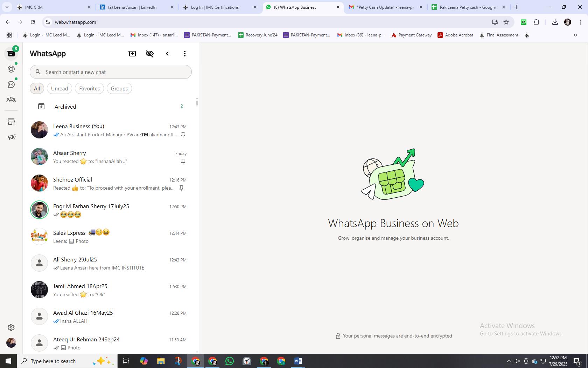This screenshot has height=368, width=588.
Task: Click pin icon on Leena Business chat
Action: tap(183, 135)
